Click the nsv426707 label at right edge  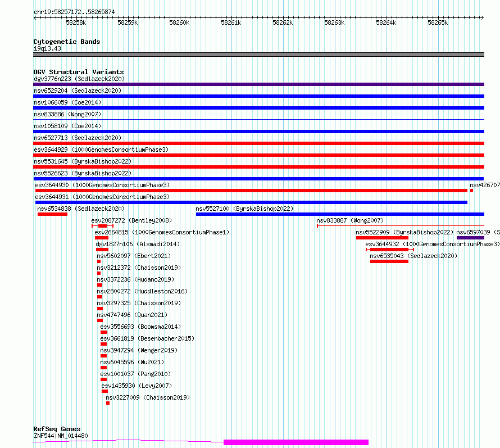(484, 185)
